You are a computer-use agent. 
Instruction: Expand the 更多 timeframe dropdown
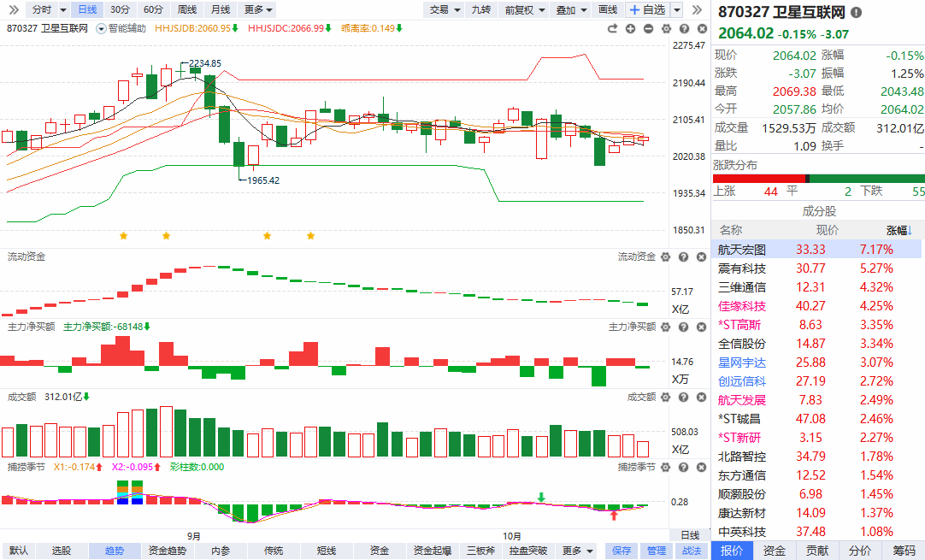click(x=257, y=9)
